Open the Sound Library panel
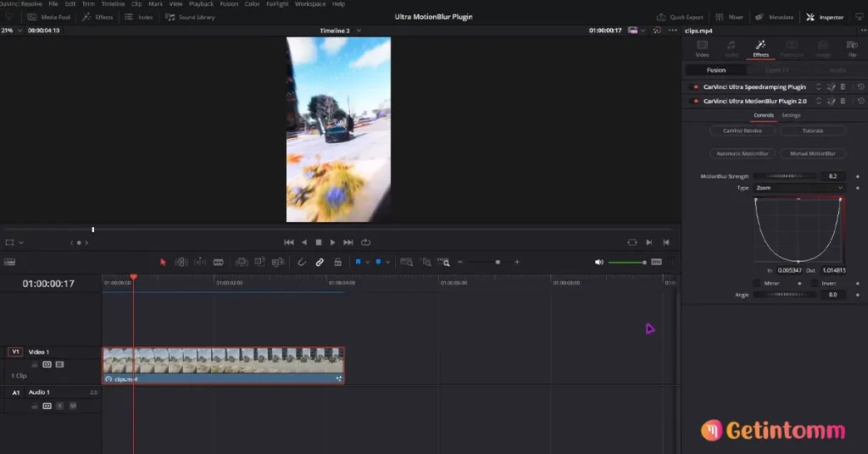This screenshot has height=454, width=868. point(190,17)
